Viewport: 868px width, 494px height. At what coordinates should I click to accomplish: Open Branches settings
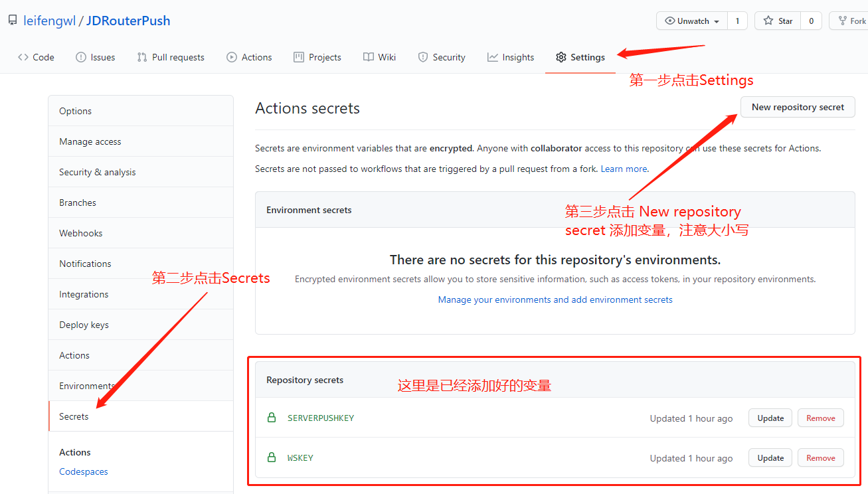point(141,203)
